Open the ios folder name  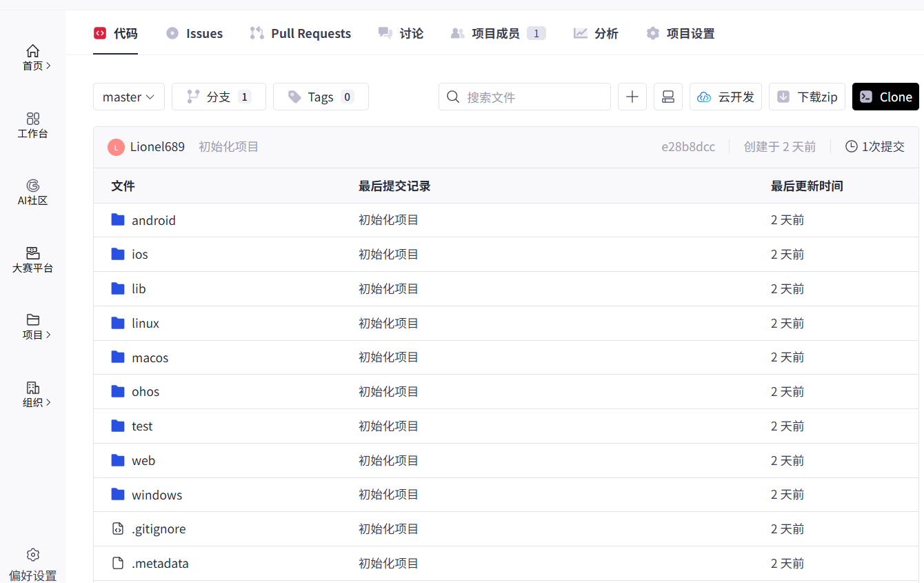[x=140, y=254]
